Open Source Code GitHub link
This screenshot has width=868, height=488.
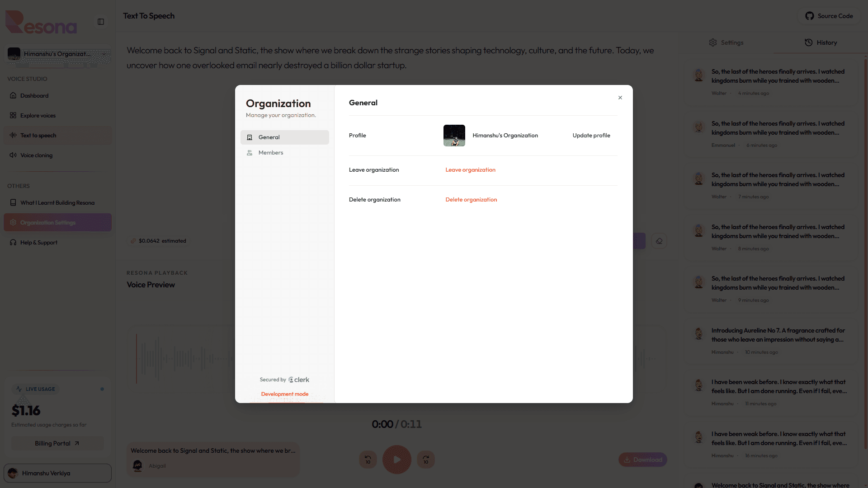pyautogui.click(x=829, y=16)
